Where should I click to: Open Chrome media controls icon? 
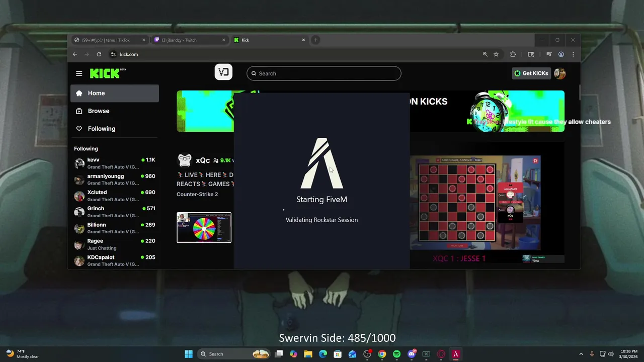coord(548,54)
